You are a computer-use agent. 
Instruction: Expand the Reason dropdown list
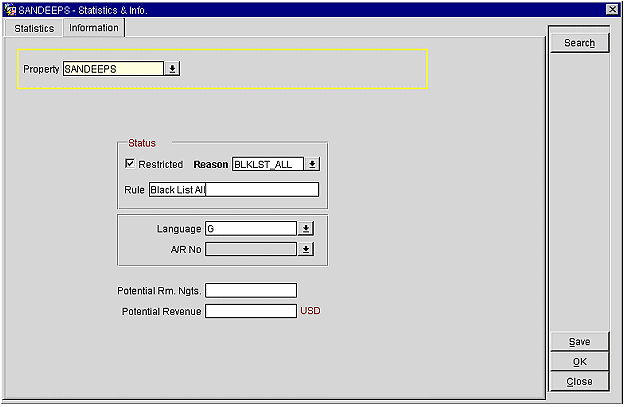point(312,164)
